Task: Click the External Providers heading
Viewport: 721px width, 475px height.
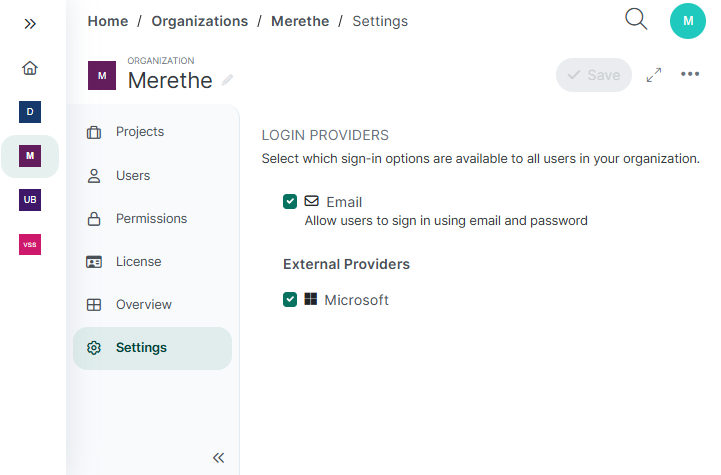Action: [346, 264]
